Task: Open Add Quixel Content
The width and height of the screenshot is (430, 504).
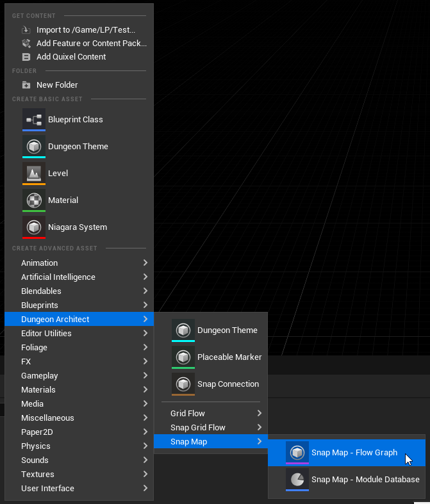Action: coord(79,57)
